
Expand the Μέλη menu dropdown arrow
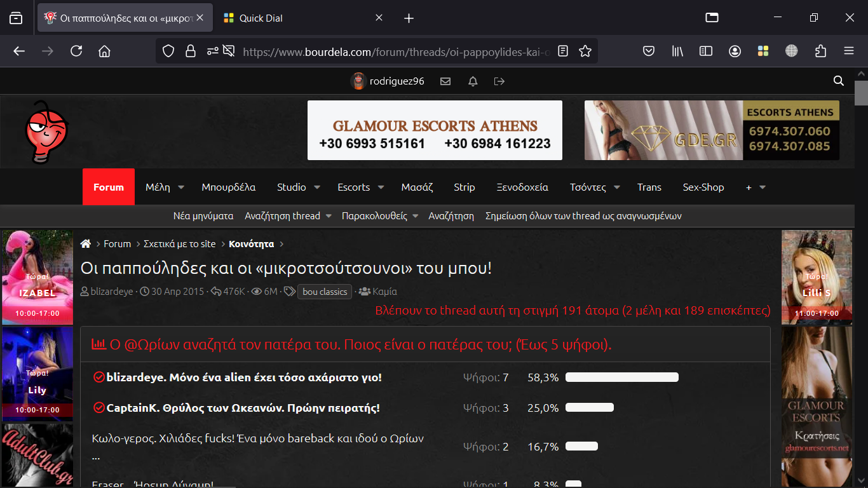(181, 187)
